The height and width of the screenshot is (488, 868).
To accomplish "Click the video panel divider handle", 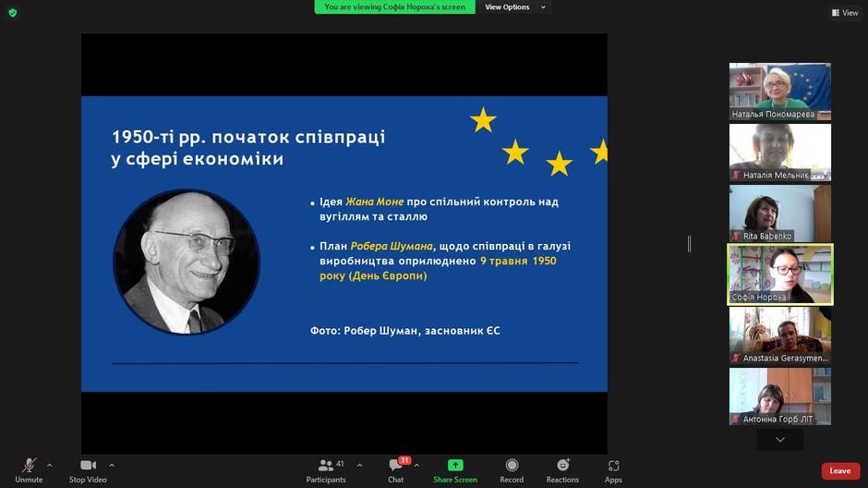I will [x=689, y=244].
